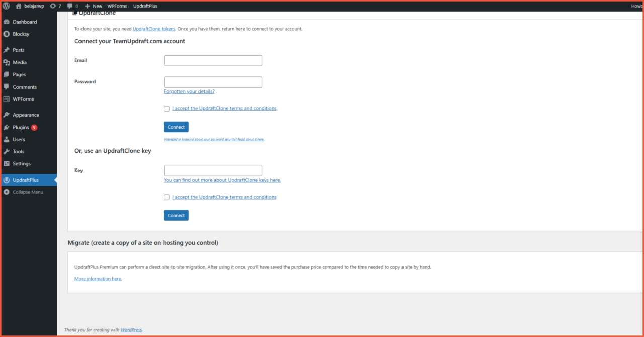Screen dimensions: 644x337
Task: Open Appearance label in sidebar menu
Action: pos(26,115)
